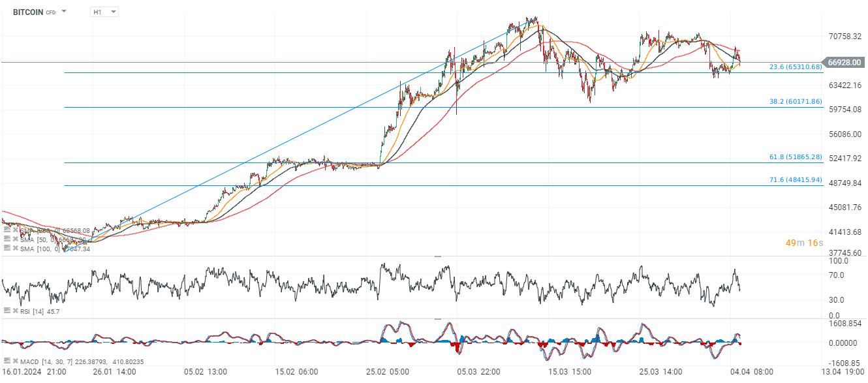Click the MACD -1608.85 scale label
The width and height of the screenshot is (868, 383).
click(x=844, y=363)
